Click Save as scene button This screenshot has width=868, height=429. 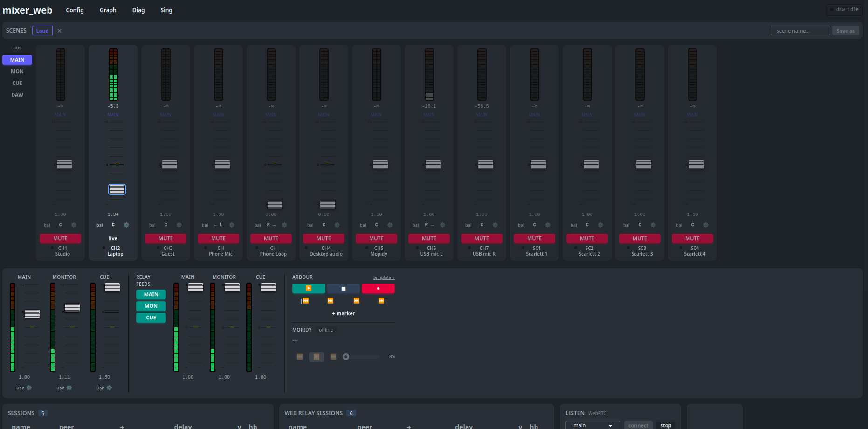tap(846, 31)
